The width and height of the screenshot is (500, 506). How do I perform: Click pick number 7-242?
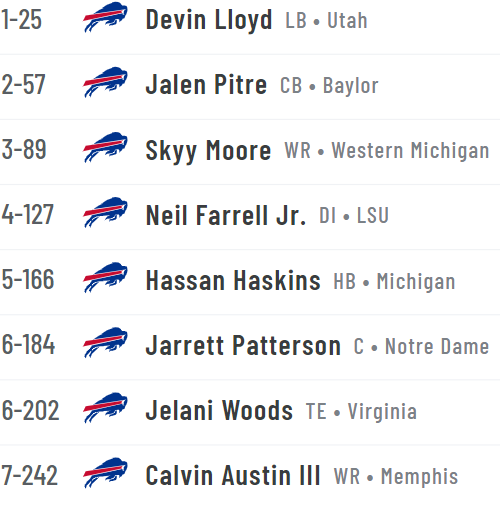[29, 475]
